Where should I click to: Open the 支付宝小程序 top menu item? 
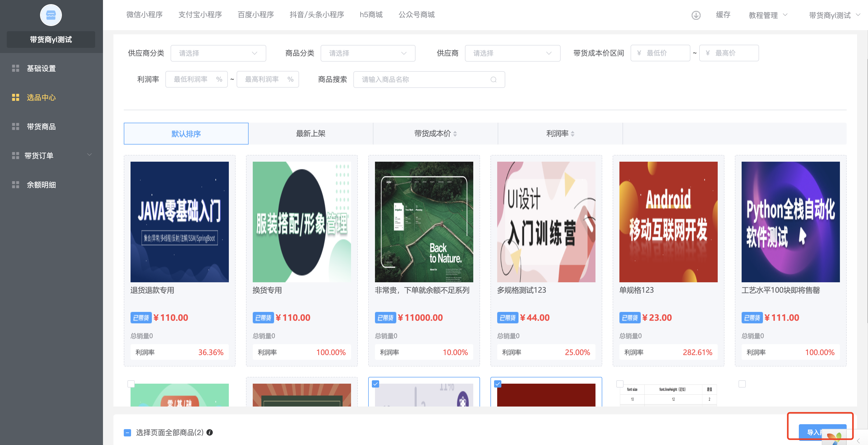pyautogui.click(x=200, y=15)
